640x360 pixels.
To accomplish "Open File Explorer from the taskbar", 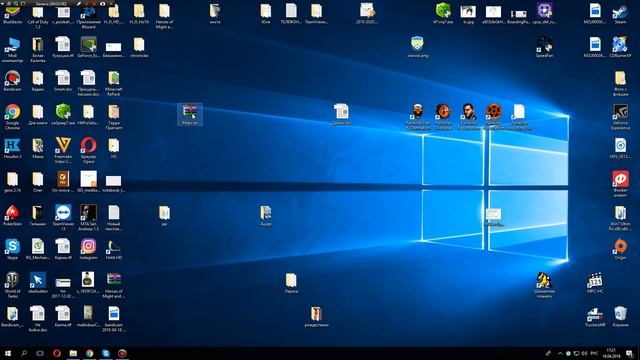I will 73,353.
